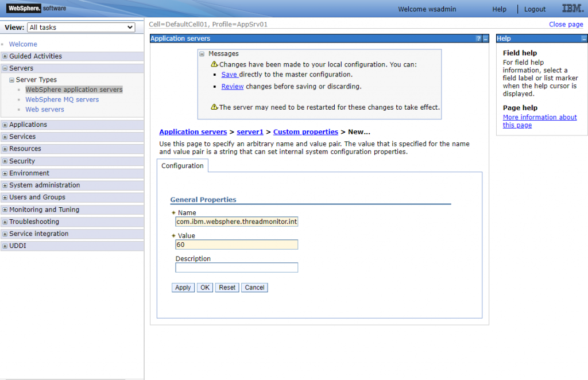The height and width of the screenshot is (380, 588).
Task: Expand System administration section
Action: [x=5, y=185]
